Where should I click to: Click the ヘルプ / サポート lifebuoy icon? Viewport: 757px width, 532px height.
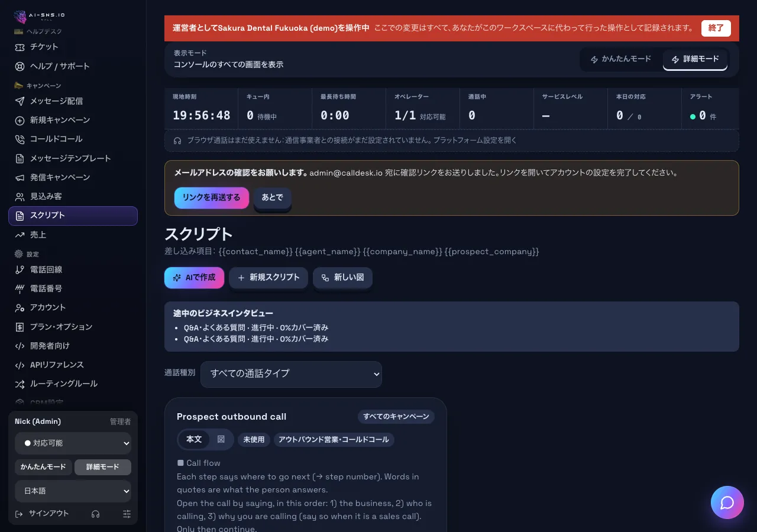pyautogui.click(x=20, y=66)
